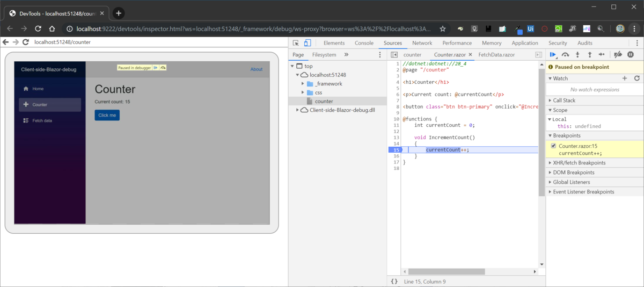Image resolution: width=644 pixels, height=287 pixels.
Task: Select the inspect element picker tool
Action: [x=296, y=43]
